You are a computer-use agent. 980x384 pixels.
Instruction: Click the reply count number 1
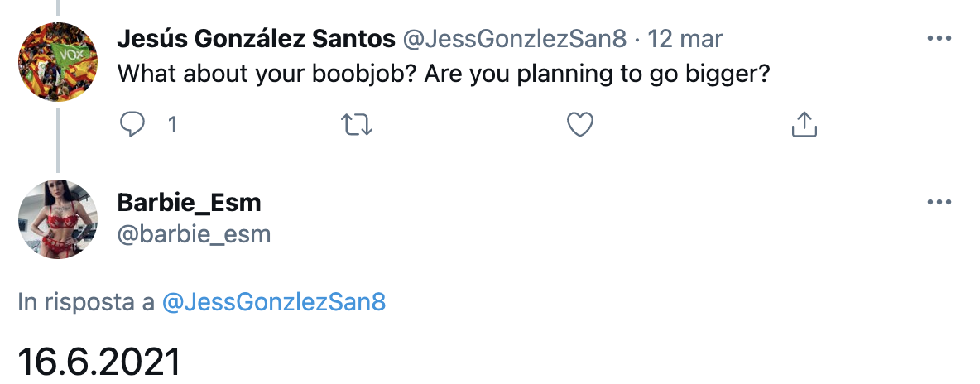point(172,125)
